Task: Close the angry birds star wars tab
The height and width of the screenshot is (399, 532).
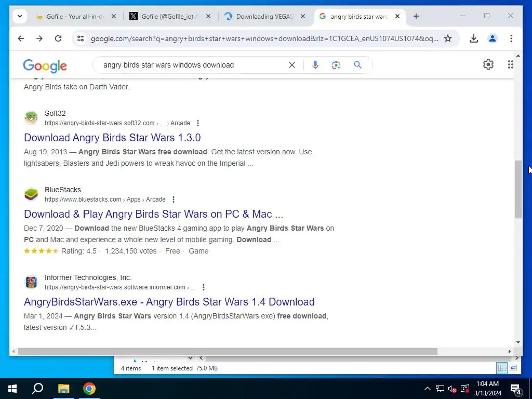Action: tap(397, 16)
